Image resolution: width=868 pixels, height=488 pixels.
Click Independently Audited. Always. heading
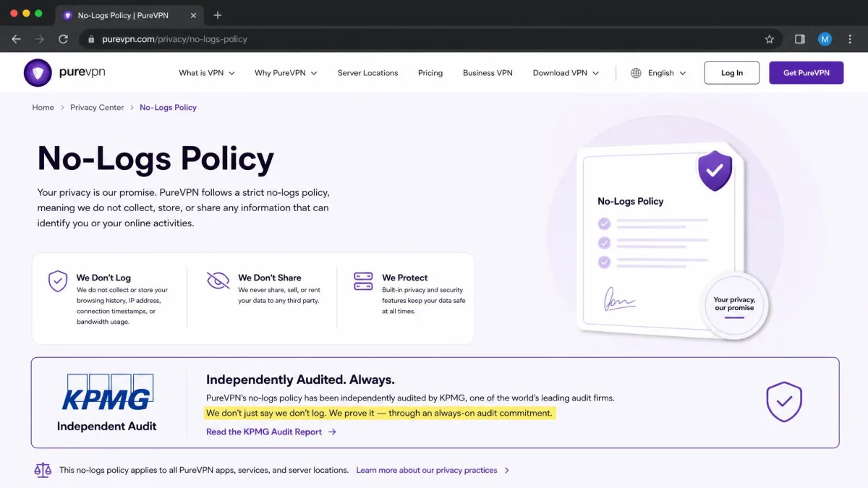[x=300, y=380]
